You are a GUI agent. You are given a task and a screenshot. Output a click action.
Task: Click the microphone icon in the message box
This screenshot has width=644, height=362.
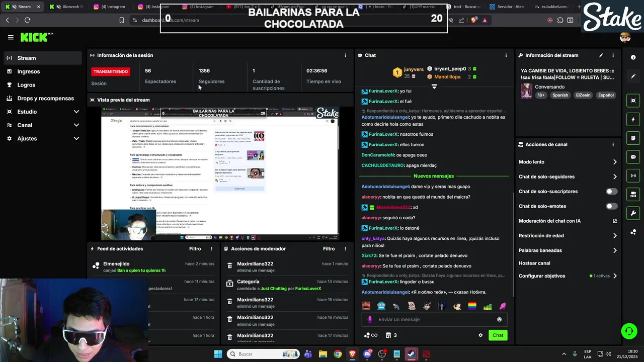[370, 319]
